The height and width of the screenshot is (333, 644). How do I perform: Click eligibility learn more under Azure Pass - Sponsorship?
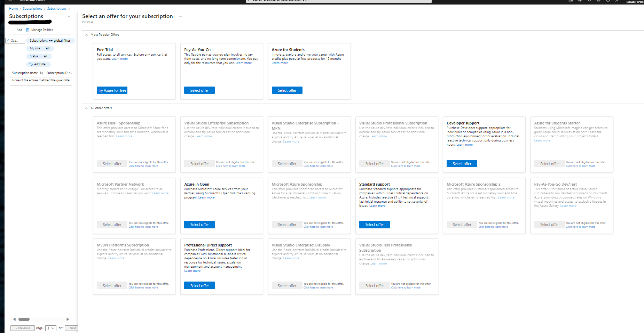[x=143, y=166]
